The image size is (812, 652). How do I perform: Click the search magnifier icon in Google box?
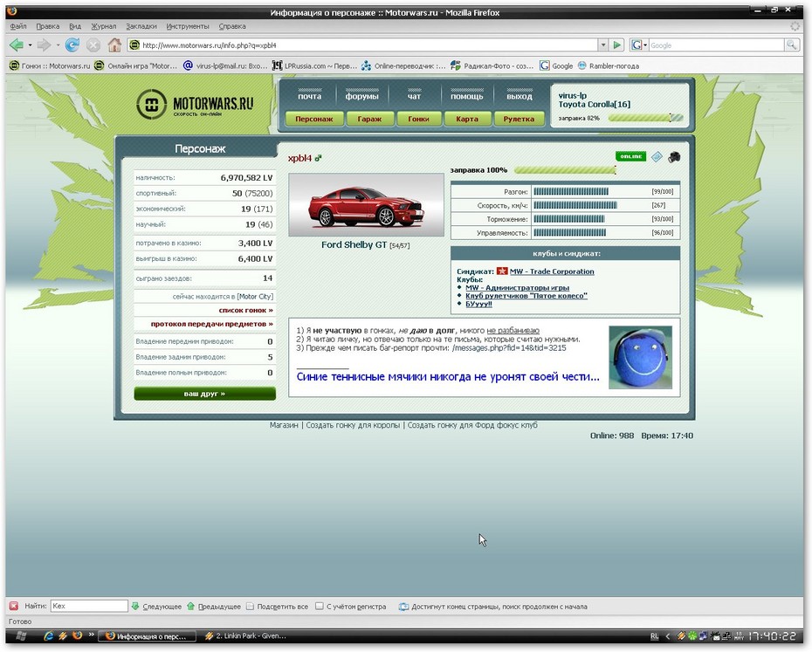tap(791, 45)
